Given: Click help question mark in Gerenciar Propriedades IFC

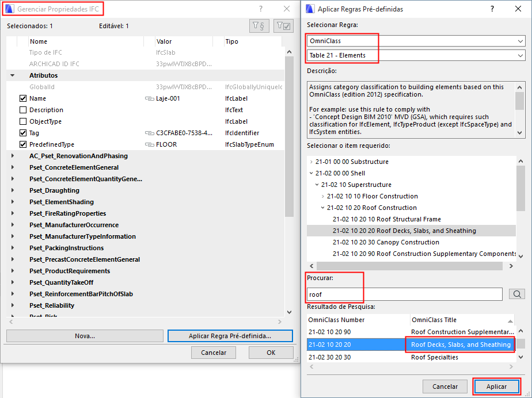Looking at the screenshot, I should click(x=261, y=9).
